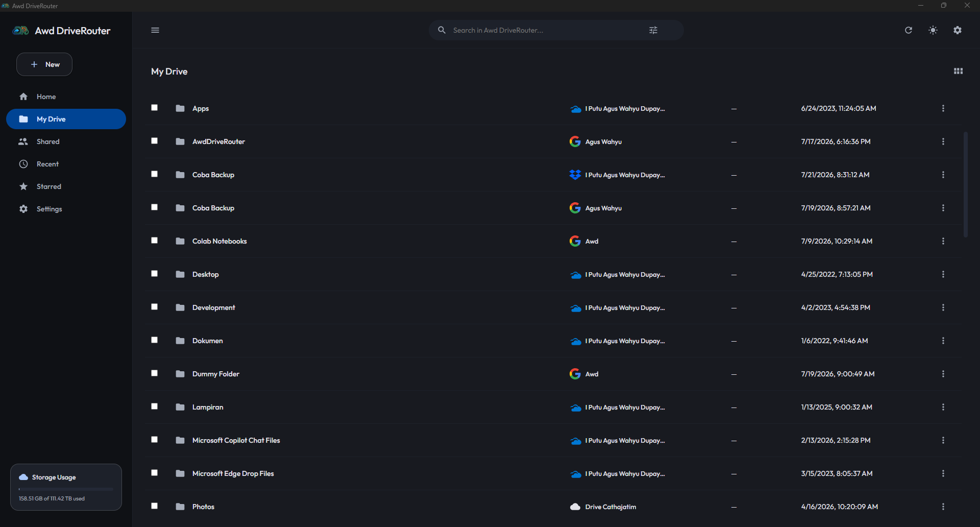Select the Microsoft Copilot Chat Files checkbox

click(155, 440)
